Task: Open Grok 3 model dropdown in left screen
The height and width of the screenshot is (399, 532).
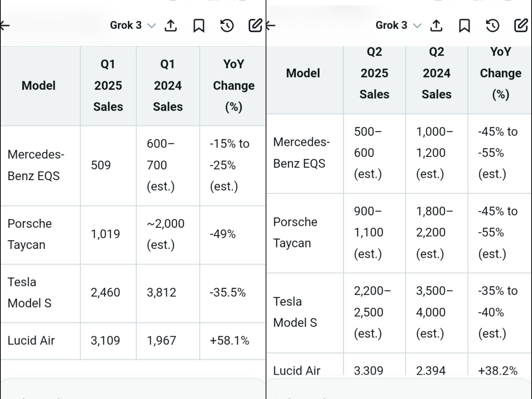Action: (x=133, y=25)
